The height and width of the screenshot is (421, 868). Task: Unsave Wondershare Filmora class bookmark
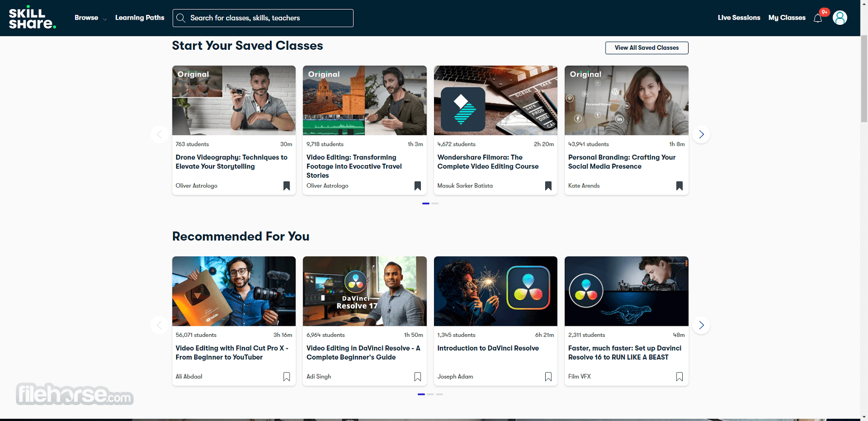tap(548, 186)
